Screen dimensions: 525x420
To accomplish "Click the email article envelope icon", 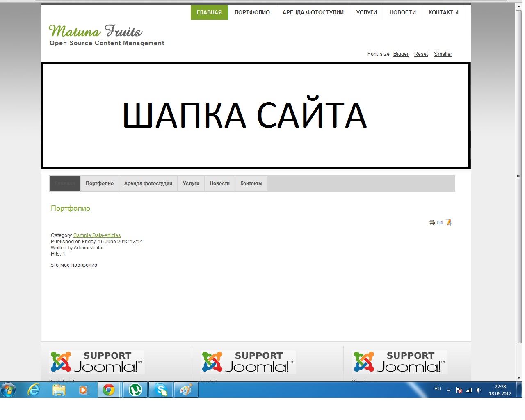I will (x=440, y=223).
